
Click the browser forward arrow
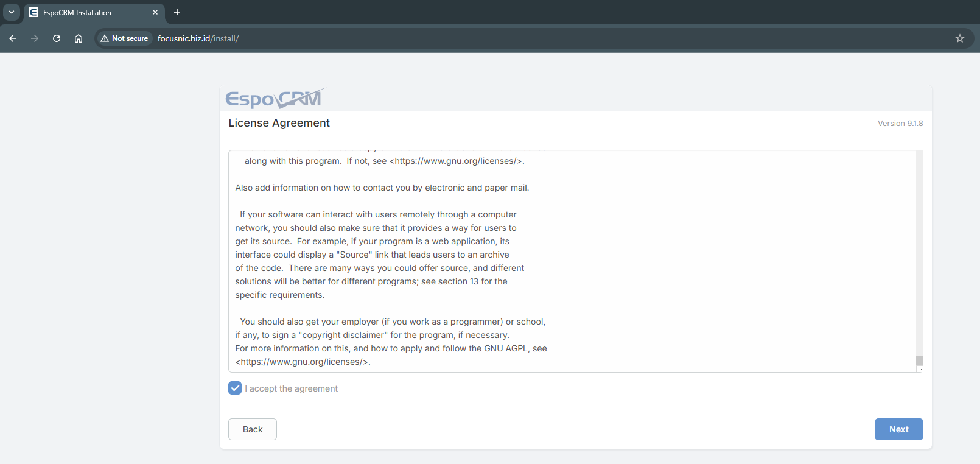click(35, 38)
